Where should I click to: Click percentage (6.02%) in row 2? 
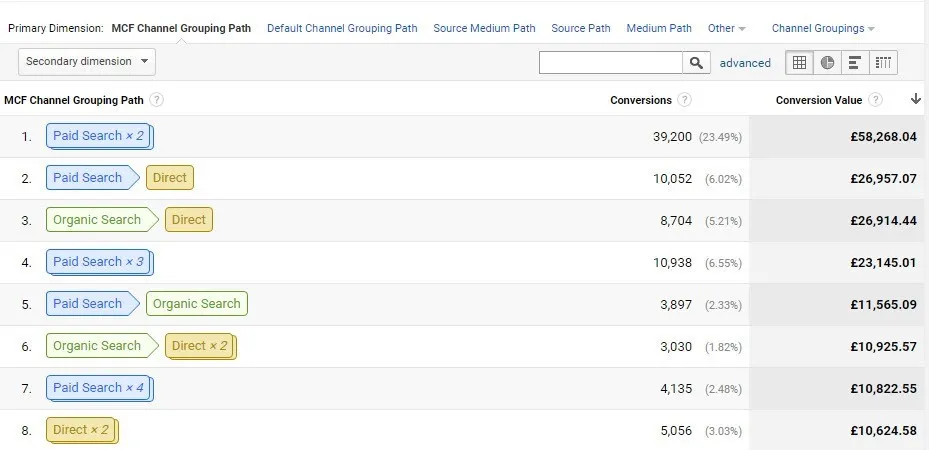coord(723,179)
